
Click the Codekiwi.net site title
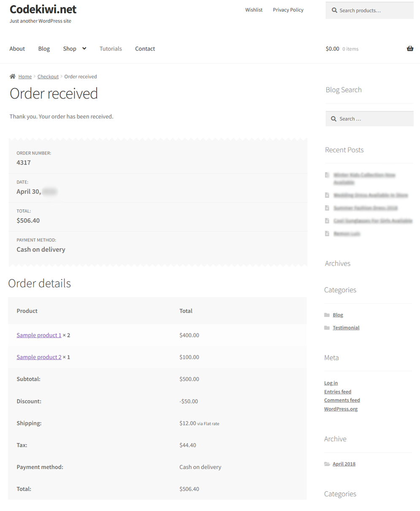43,9
